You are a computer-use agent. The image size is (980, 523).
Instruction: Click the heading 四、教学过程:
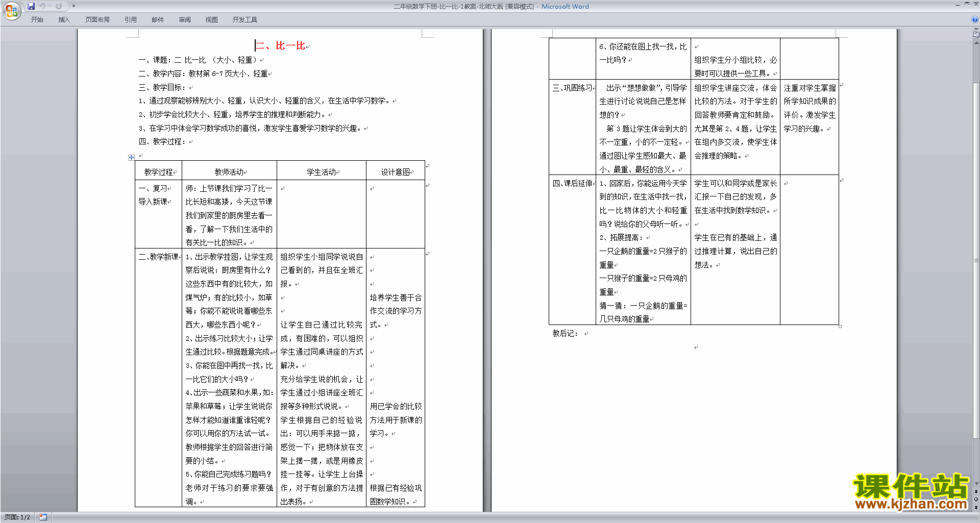click(163, 141)
